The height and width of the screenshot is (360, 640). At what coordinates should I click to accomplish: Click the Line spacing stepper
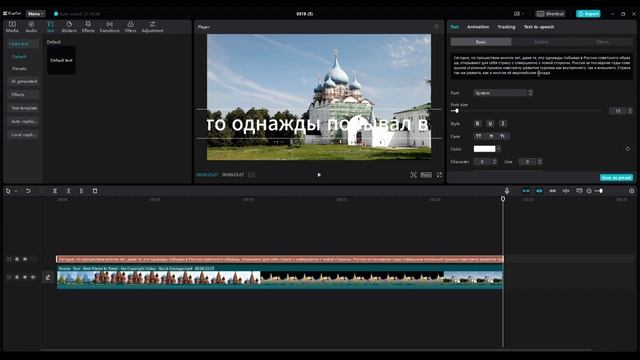point(540,162)
